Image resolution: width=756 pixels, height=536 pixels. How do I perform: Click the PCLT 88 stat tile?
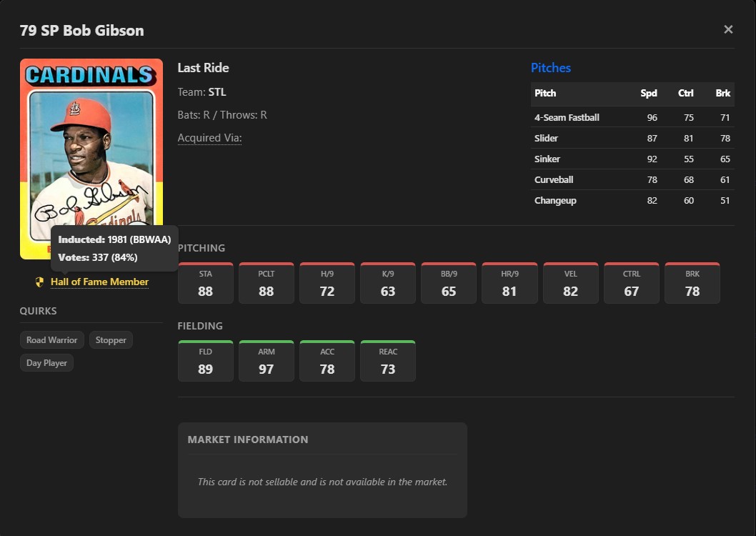tap(266, 283)
